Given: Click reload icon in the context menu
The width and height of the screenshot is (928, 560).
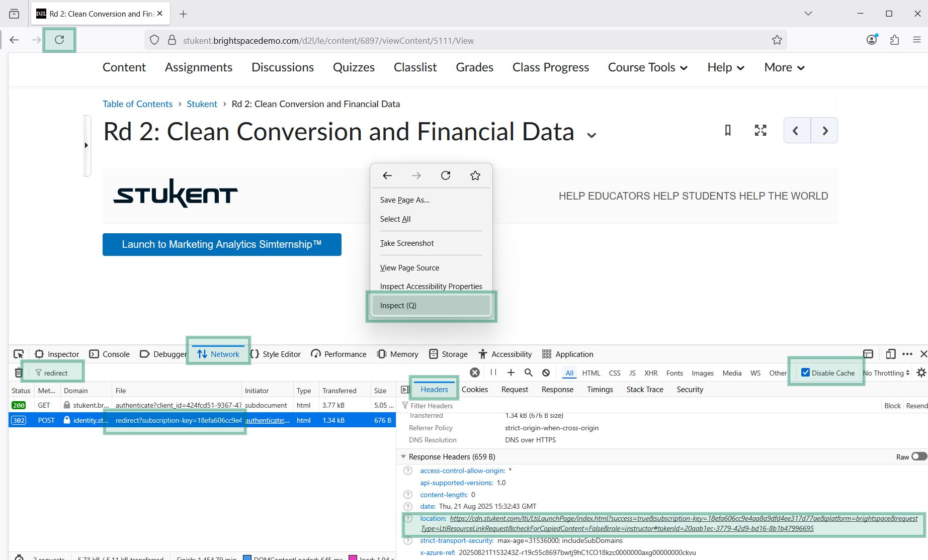Looking at the screenshot, I should (x=446, y=175).
